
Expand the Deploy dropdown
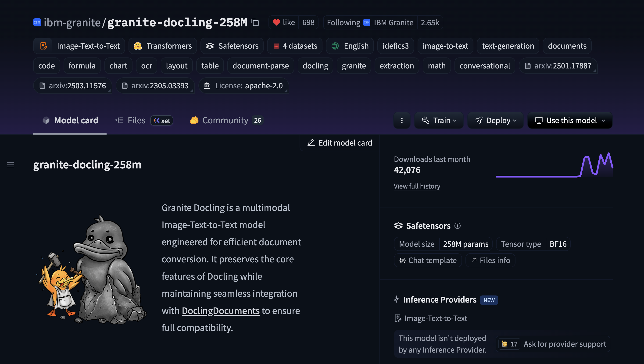(495, 120)
